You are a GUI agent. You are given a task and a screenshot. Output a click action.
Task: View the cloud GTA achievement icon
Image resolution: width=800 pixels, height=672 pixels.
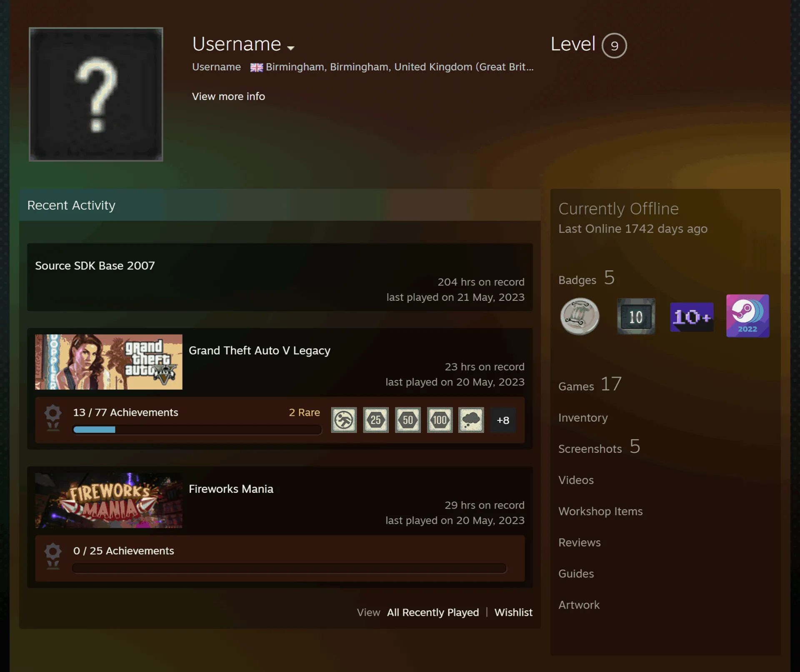tap(471, 420)
